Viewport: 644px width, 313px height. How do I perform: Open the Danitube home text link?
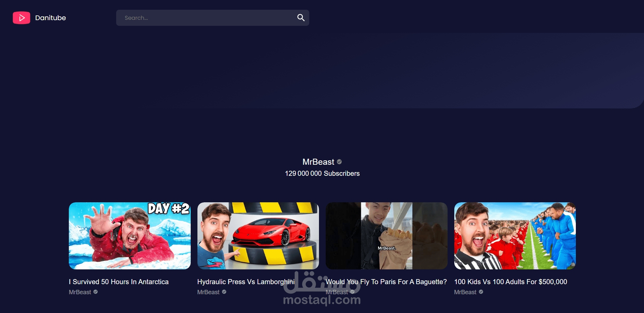pos(50,18)
